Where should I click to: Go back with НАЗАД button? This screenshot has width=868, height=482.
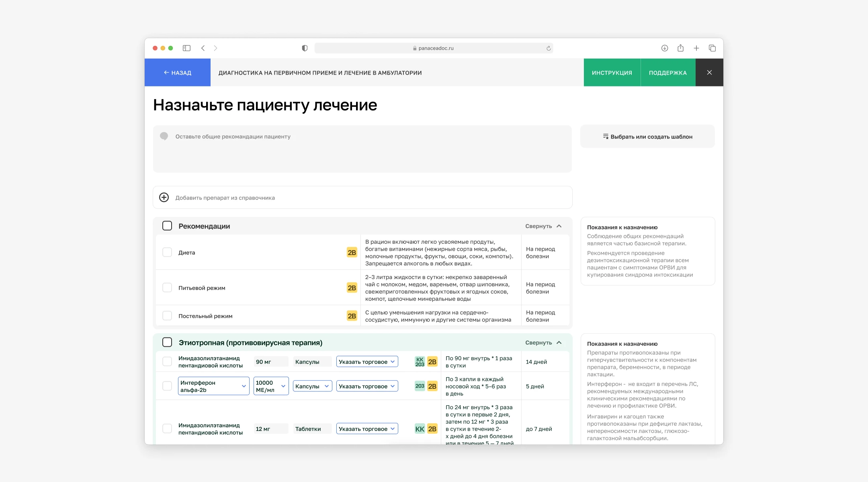[x=178, y=73]
